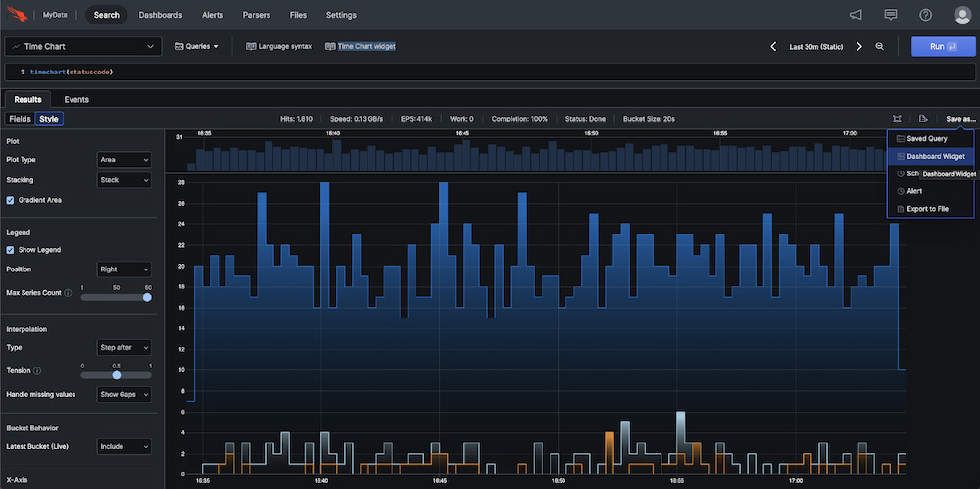Switch to the Events tab
The height and width of the screenshot is (489, 980).
[x=76, y=99]
